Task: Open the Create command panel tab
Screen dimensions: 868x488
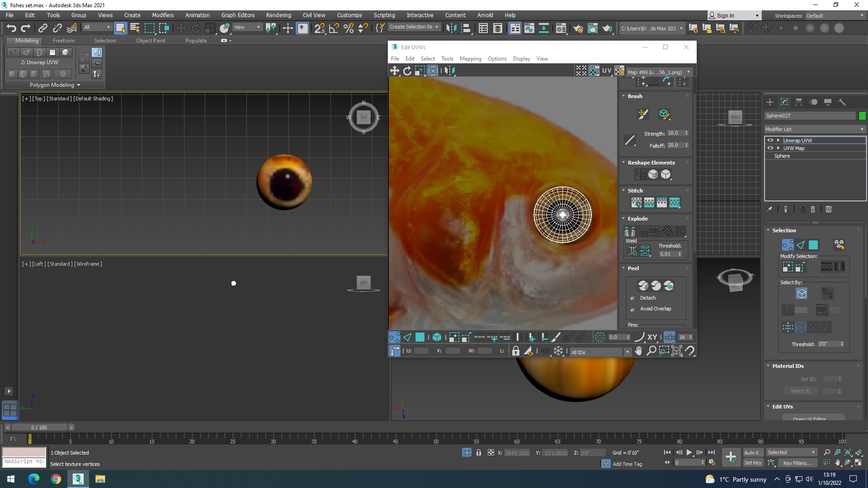Action: click(770, 102)
